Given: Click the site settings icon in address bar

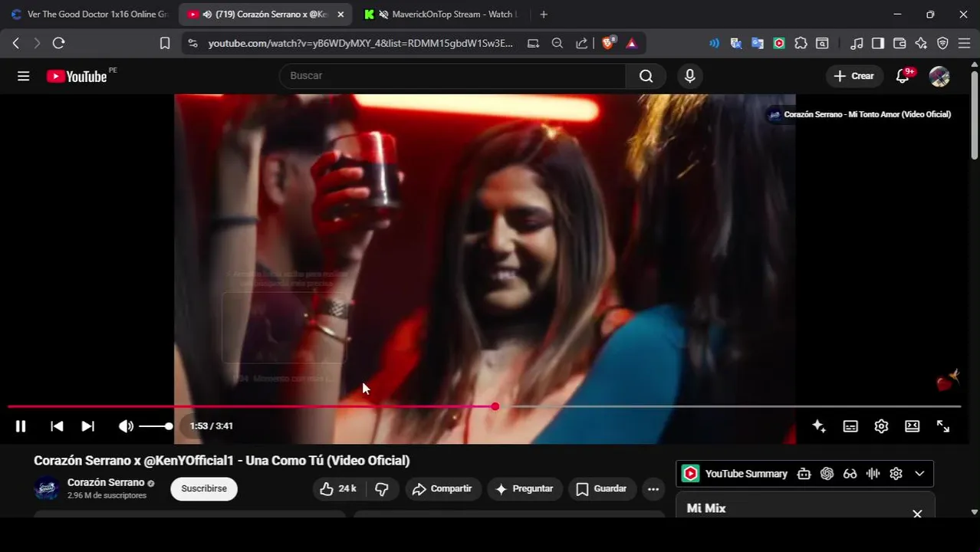Looking at the screenshot, I should (192, 44).
